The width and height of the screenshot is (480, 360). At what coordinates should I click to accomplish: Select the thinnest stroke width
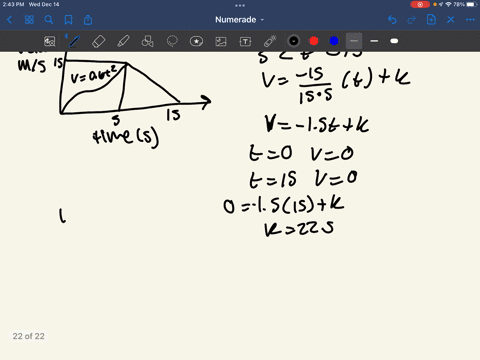354,41
